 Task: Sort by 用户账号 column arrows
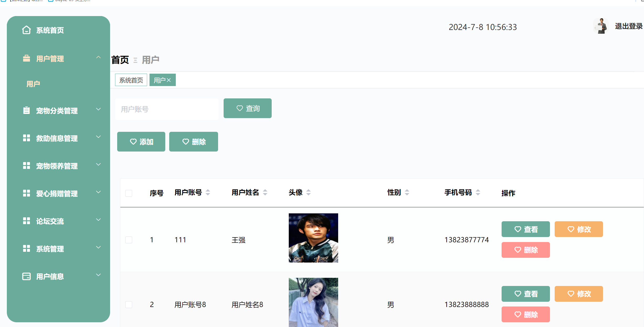tap(208, 192)
